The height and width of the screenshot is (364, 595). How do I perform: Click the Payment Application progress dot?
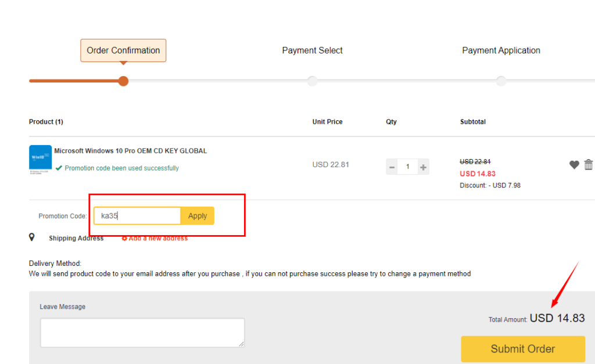pos(501,81)
